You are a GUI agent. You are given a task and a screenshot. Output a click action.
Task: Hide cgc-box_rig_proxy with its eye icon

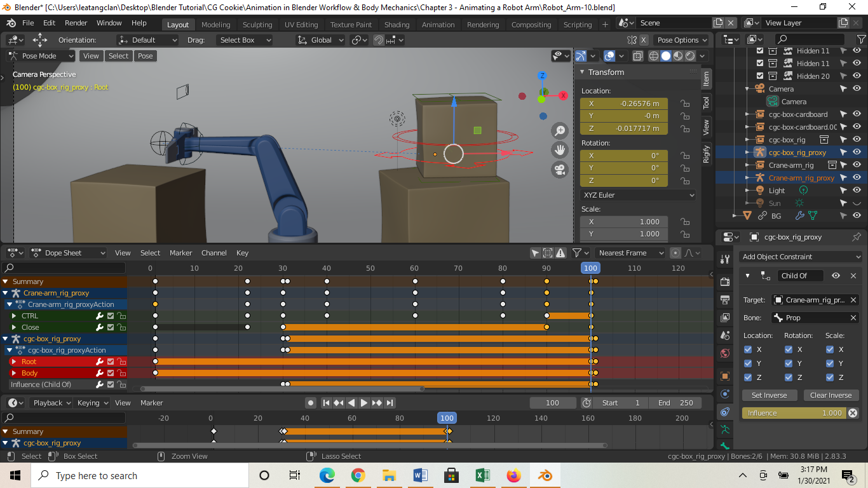[857, 152]
